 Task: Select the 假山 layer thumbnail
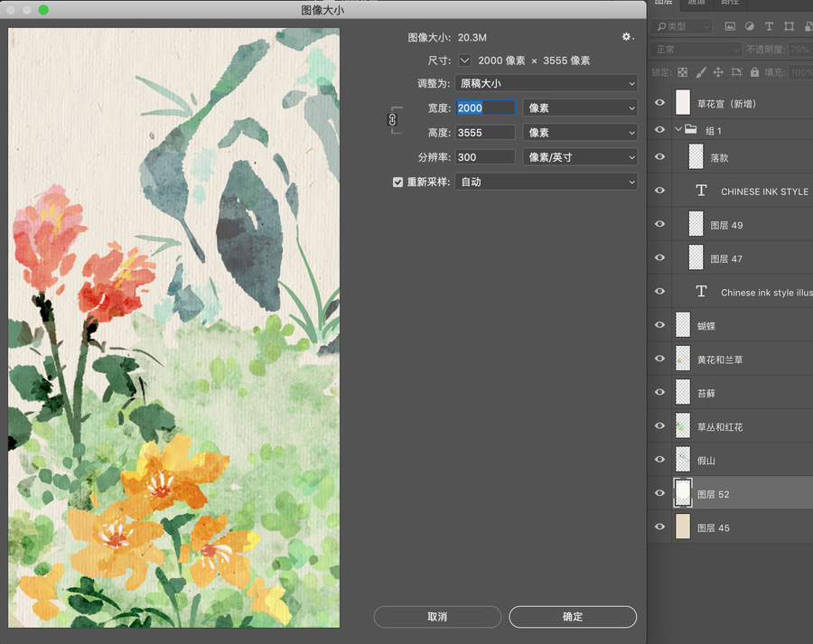pyautogui.click(x=683, y=460)
